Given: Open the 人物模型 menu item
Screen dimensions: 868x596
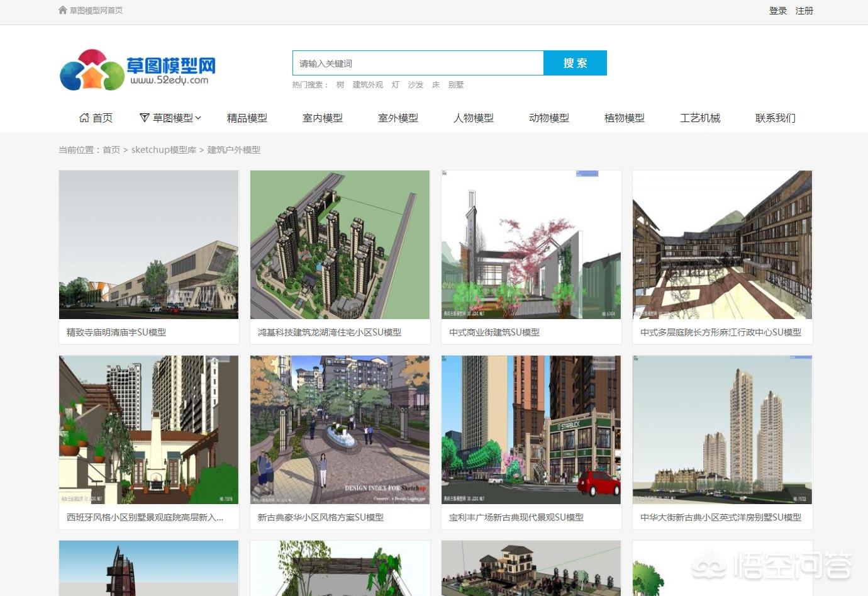Looking at the screenshot, I should 474,118.
